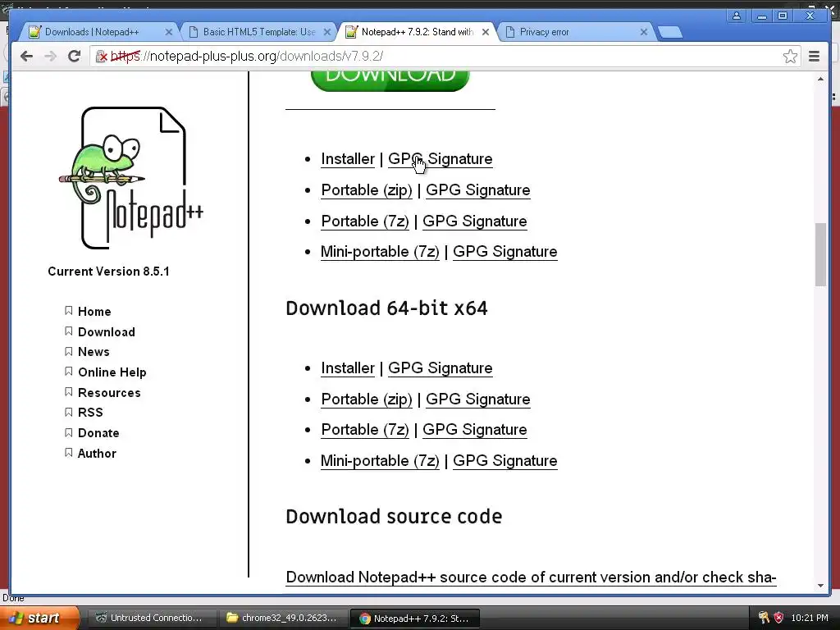Screen dimensions: 840x630
Task: Open Resources in the sidebar menu
Action: point(109,393)
